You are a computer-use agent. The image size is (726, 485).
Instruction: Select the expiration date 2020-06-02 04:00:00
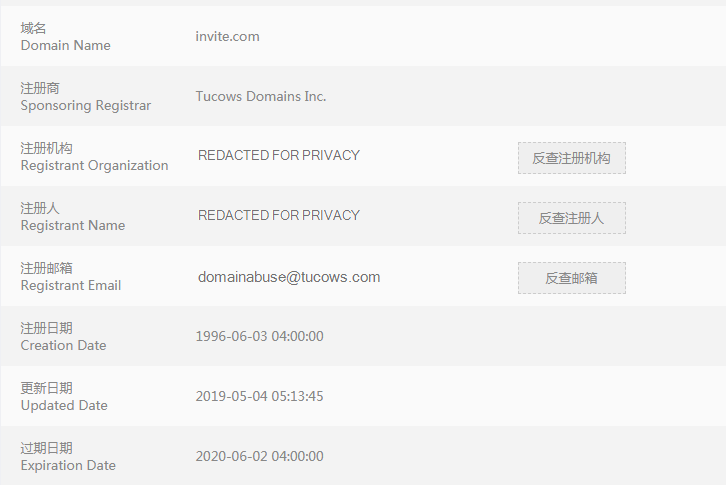pyautogui.click(x=259, y=456)
